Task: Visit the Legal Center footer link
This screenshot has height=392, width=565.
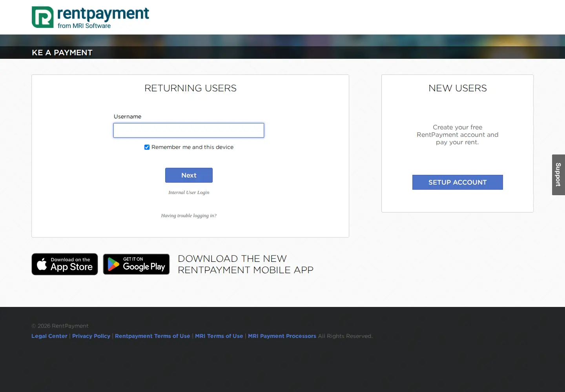Action: (x=49, y=336)
